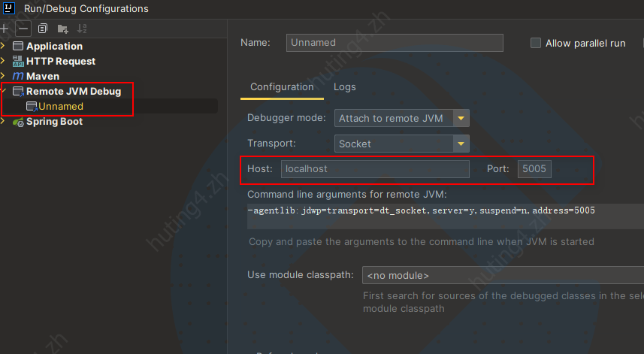The width and height of the screenshot is (644, 354).
Task: Click the 'Use module classpath:' label
Action: click(301, 275)
